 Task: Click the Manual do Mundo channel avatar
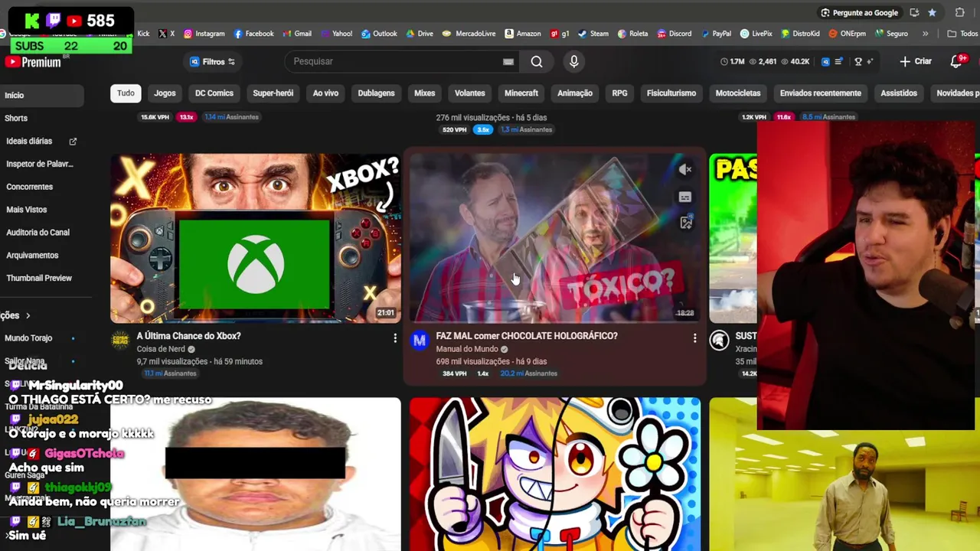(x=420, y=341)
